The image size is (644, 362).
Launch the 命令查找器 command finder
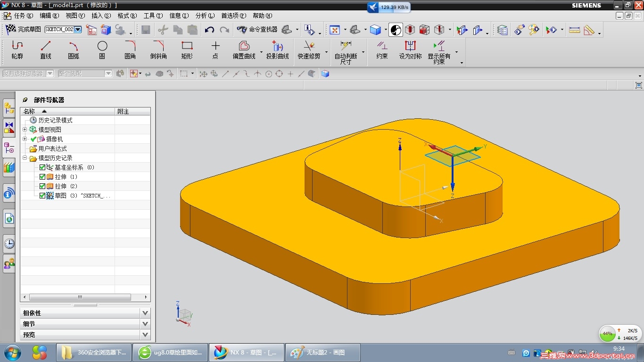coord(257,29)
